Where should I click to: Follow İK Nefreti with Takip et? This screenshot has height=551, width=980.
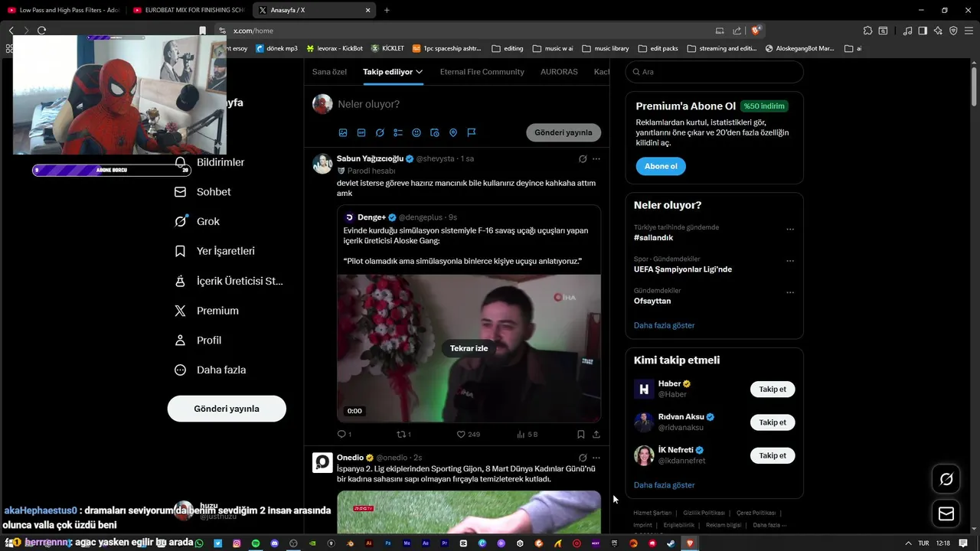773,455
